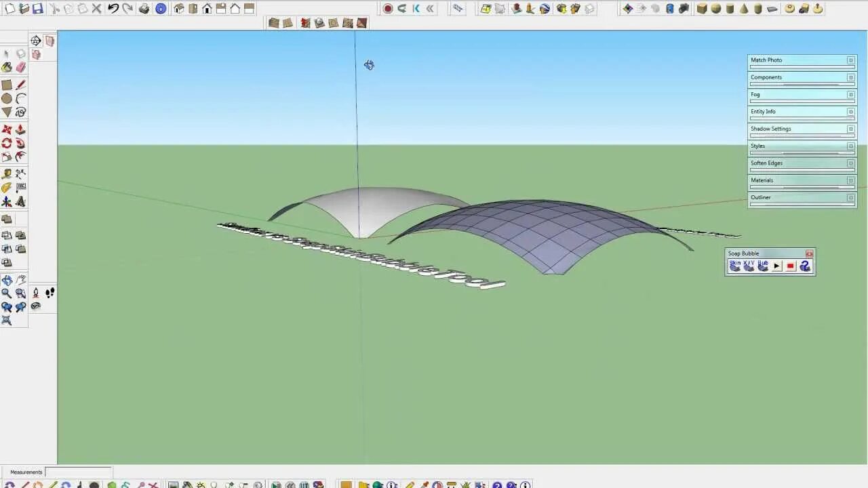Activate the Orbit tool
The image size is (868, 488).
pyautogui.click(x=7, y=279)
